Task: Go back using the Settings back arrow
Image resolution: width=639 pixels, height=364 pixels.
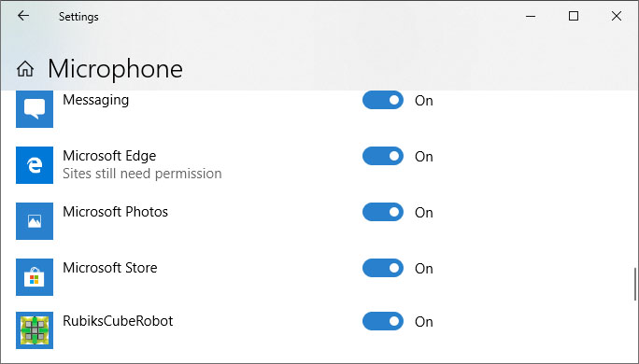Action: (23, 16)
